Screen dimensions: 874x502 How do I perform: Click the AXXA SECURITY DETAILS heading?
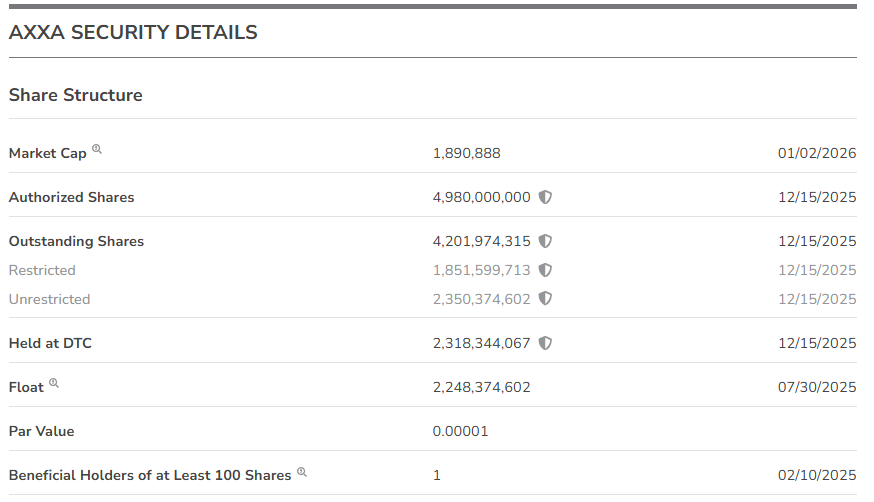coord(133,32)
